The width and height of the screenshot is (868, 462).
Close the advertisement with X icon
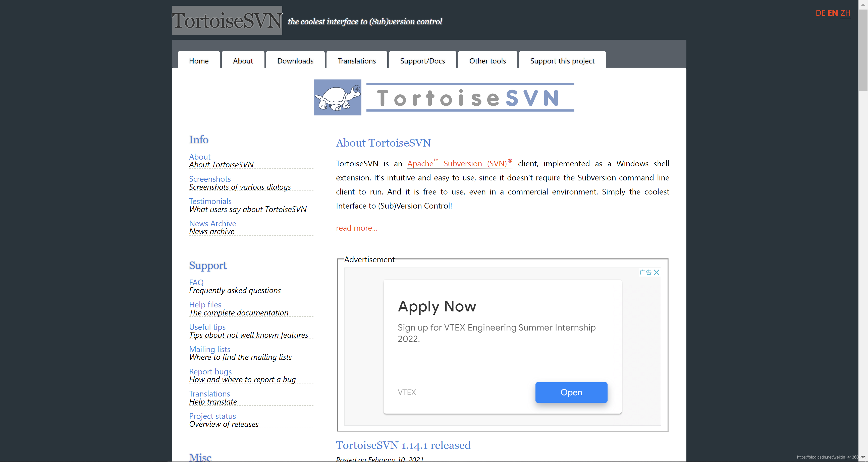[656, 273]
